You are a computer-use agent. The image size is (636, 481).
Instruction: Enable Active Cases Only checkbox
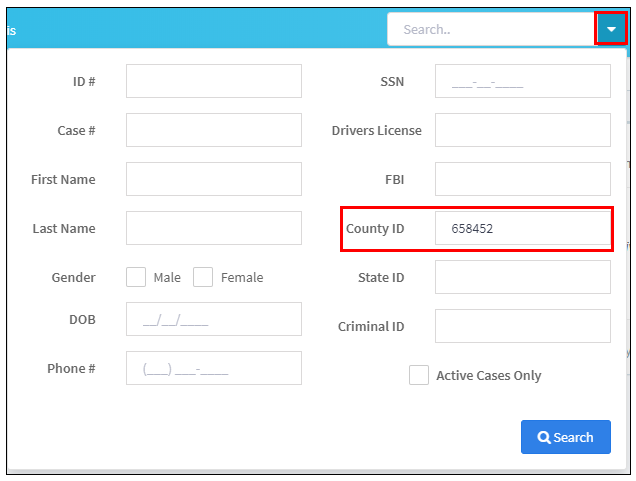tap(419, 375)
